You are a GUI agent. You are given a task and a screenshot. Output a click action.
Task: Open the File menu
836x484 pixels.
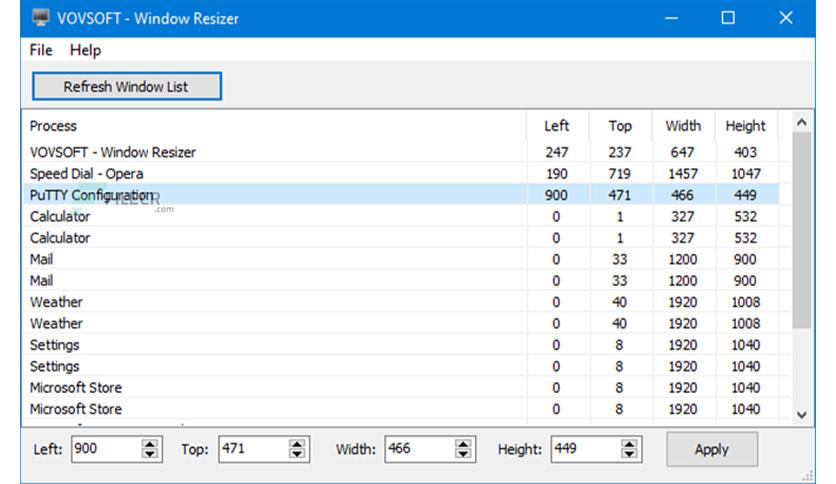point(41,50)
